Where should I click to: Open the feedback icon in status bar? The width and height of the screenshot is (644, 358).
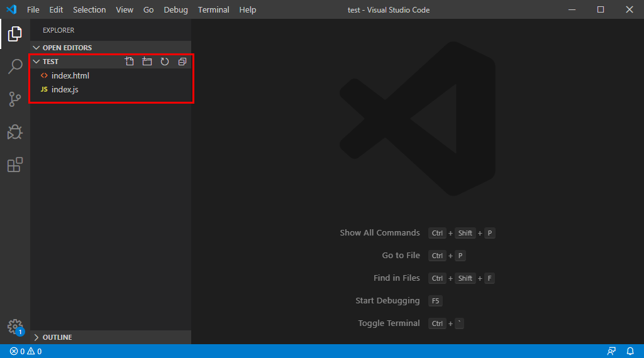(611, 352)
